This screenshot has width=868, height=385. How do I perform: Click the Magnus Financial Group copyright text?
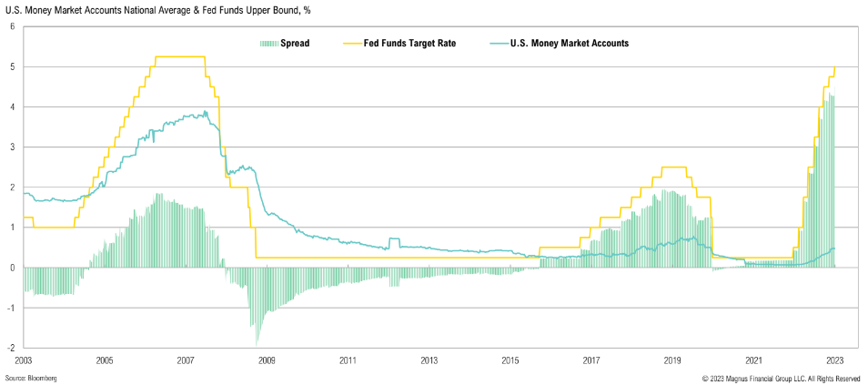(x=781, y=378)
